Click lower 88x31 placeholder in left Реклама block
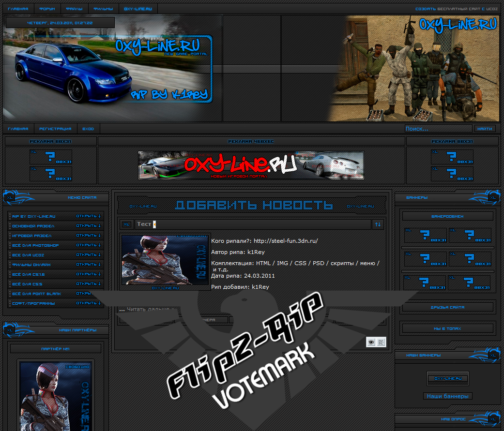Image resolution: width=504 pixels, height=431 pixels. 51,174
